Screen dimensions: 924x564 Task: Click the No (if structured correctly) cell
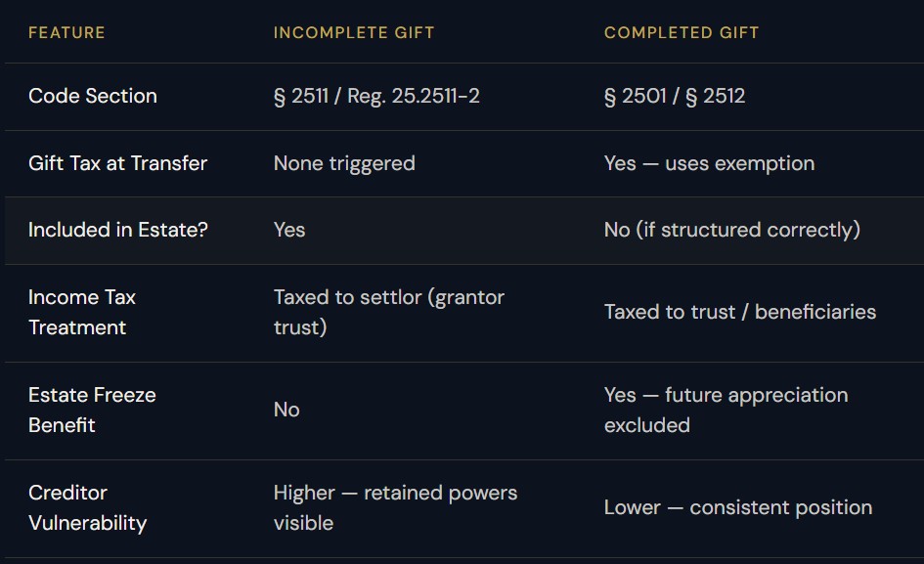point(732,230)
